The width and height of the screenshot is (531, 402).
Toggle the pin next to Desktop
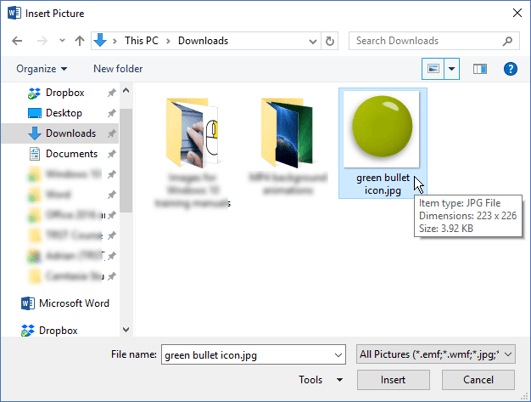point(111,113)
